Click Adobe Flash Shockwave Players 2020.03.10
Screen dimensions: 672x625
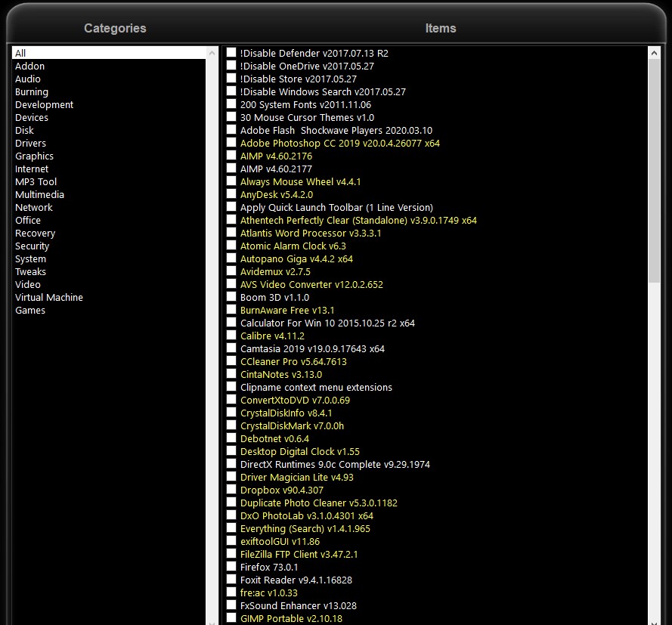coord(336,130)
